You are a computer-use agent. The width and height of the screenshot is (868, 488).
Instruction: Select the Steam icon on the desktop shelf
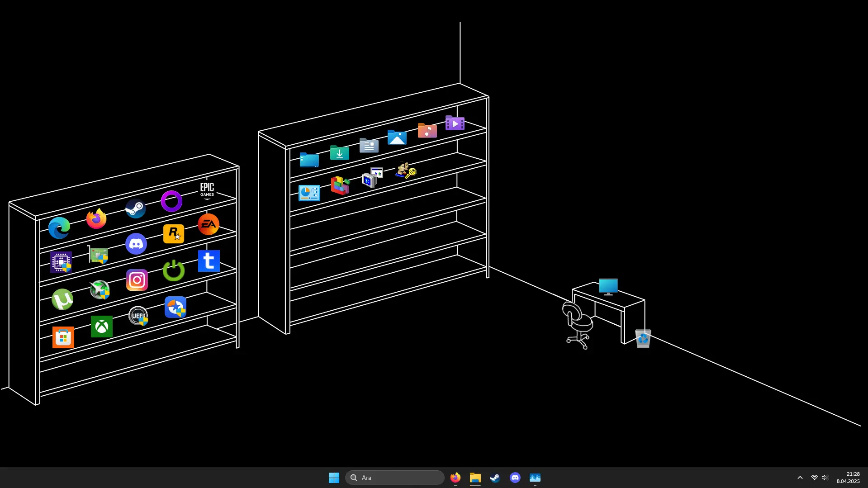click(x=135, y=208)
